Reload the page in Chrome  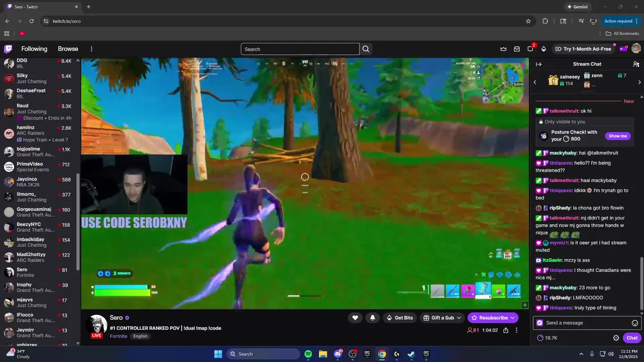click(x=31, y=21)
